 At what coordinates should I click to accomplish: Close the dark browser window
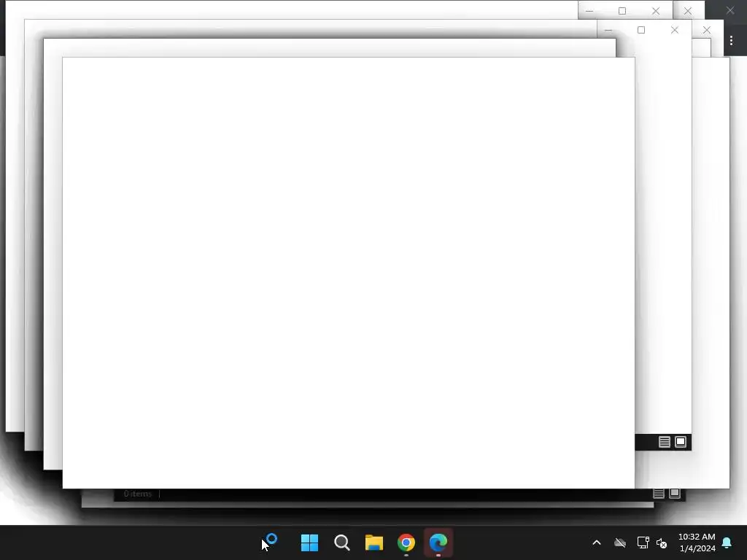point(730,10)
